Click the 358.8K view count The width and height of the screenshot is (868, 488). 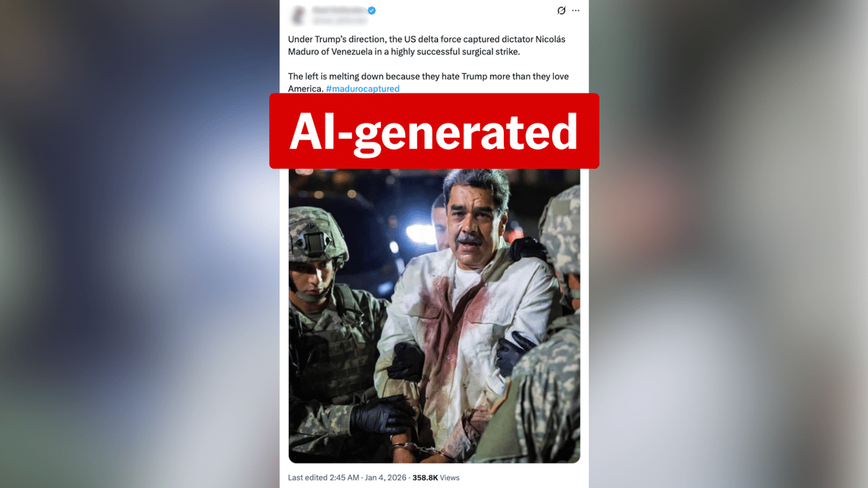(x=425, y=478)
